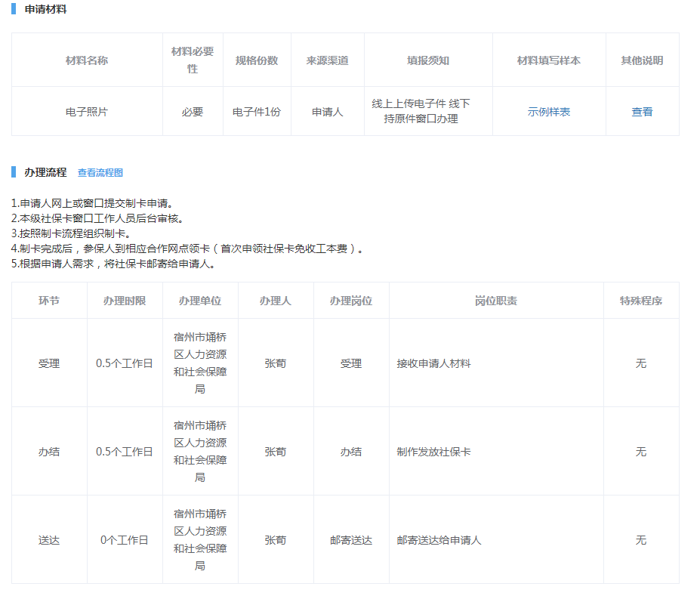
Task: Click 邮寄送达 in the 办理岗位 column
Action: (x=351, y=540)
